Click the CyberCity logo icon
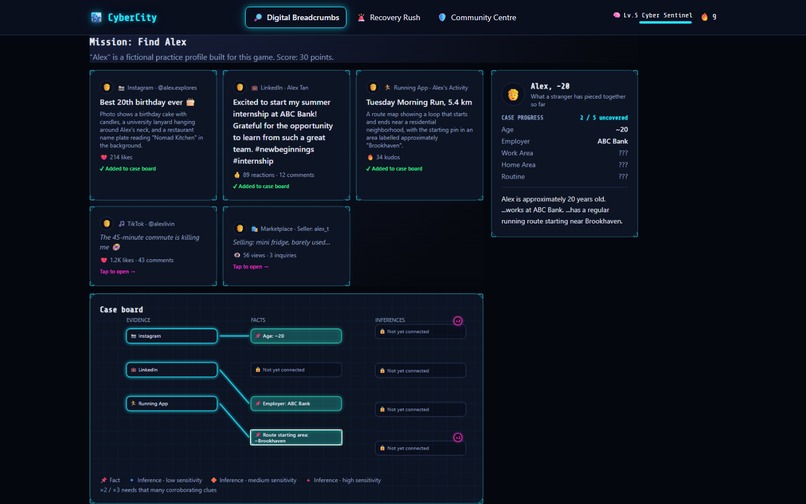The height and width of the screenshot is (504, 806). (96, 17)
